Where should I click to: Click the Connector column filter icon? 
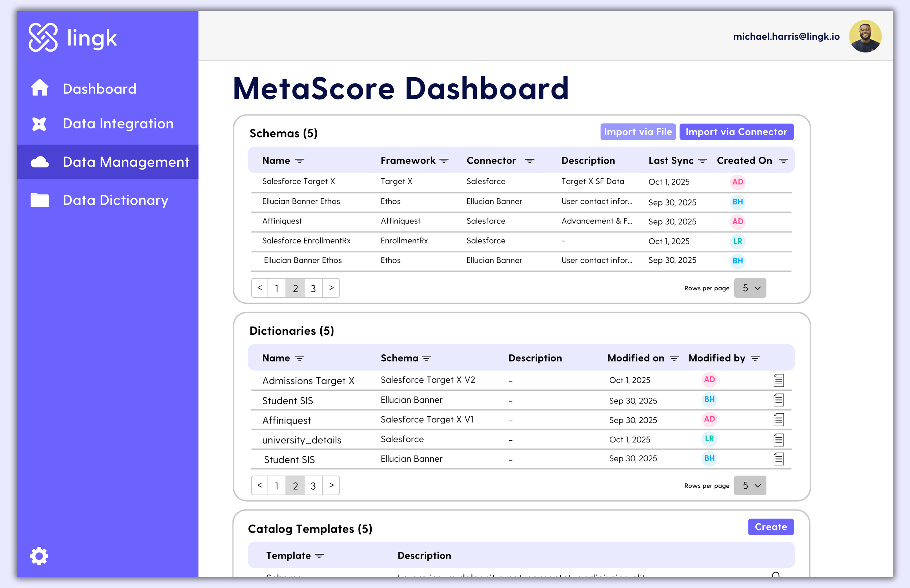point(529,161)
